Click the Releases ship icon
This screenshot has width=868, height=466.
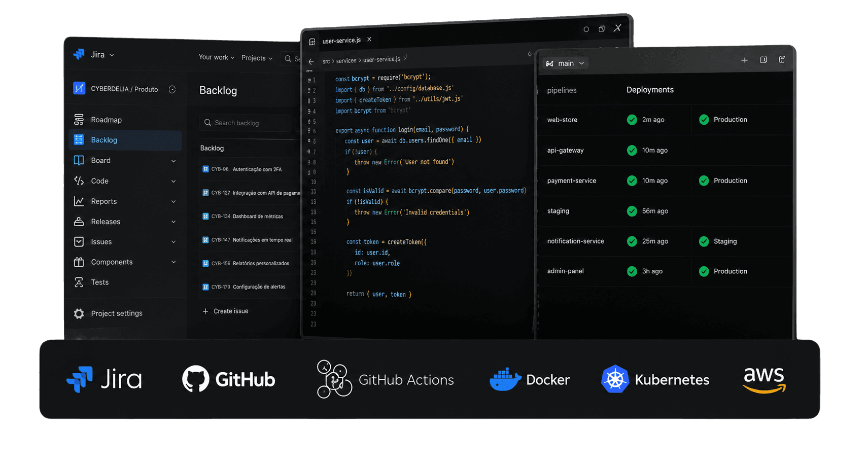point(79,222)
